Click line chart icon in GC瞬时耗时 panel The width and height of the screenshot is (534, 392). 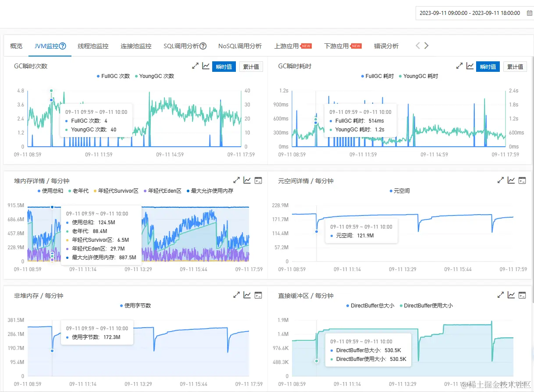[x=470, y=66]
